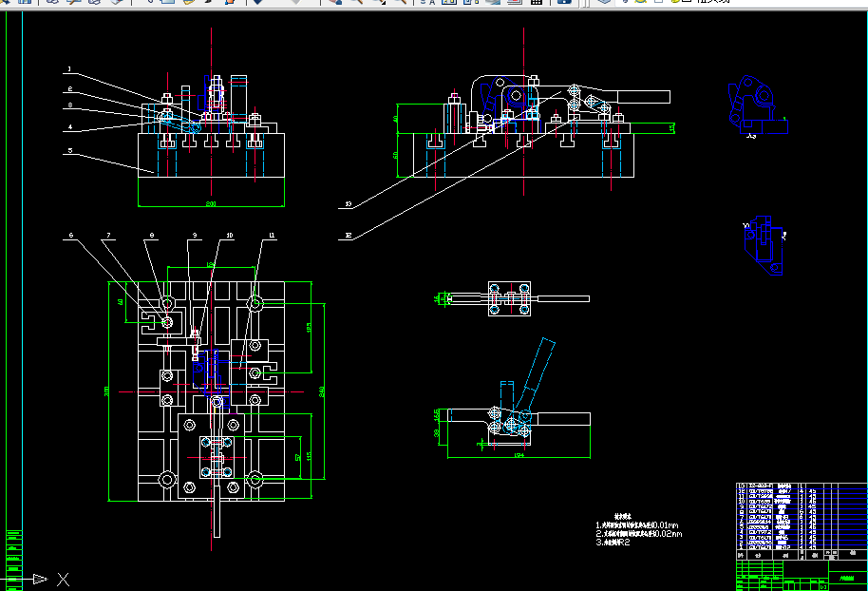Select balloon number 6 above plan view
This screenshot has height=591, width=868.
coord(71,236)
